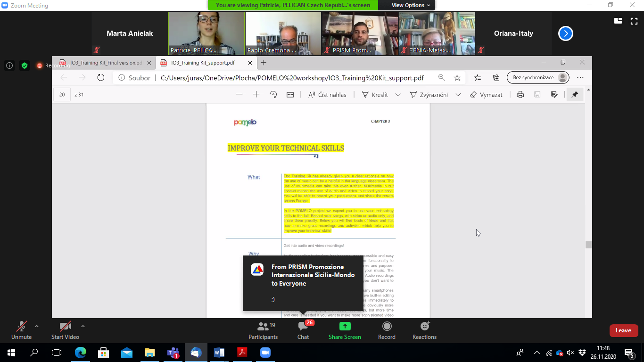This screenshot has height=362, width=644.
Task: Expand the Zvýraznění color options arrow
Action: pos(458,95)
